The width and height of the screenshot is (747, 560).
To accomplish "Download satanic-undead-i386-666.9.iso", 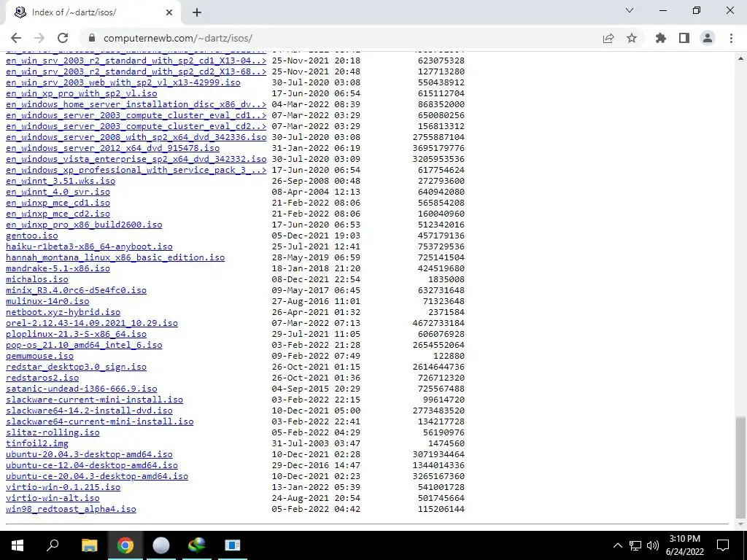I will [82, 389].
